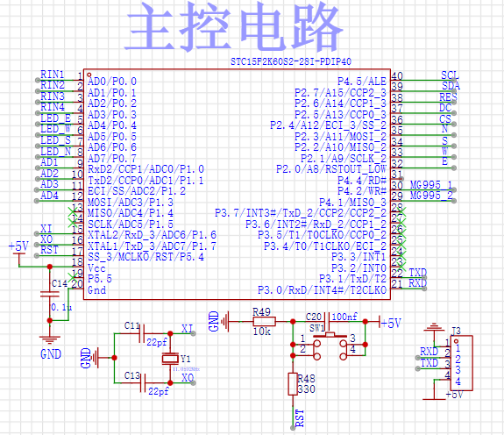Click the RIN3 net label

53,96
